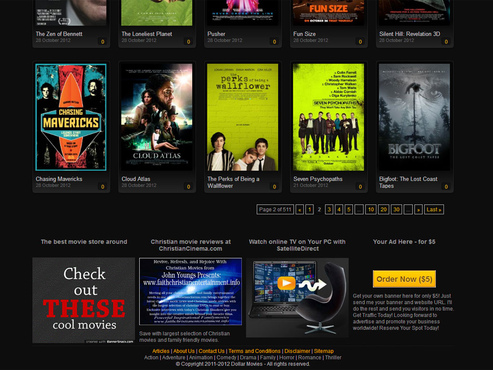Jump to page 10
The width and height of the screenshot is (493, 370).
[x=371, y=210]
